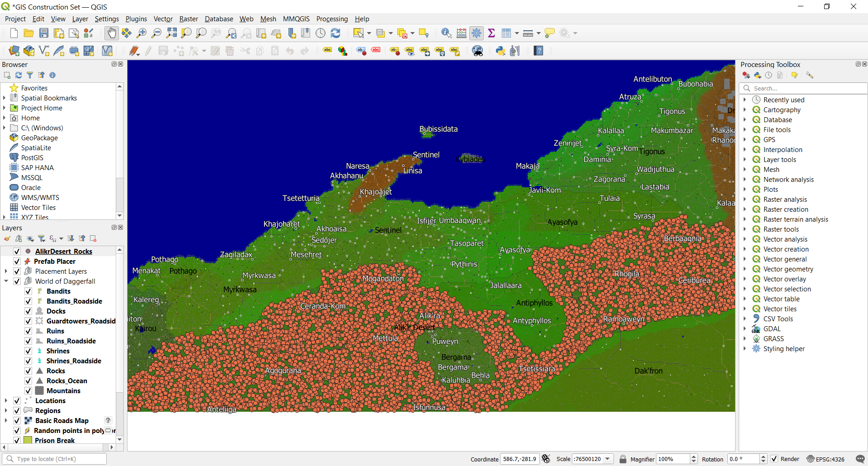Expand Cartography in Processing Toolbox

click(745, 110)
